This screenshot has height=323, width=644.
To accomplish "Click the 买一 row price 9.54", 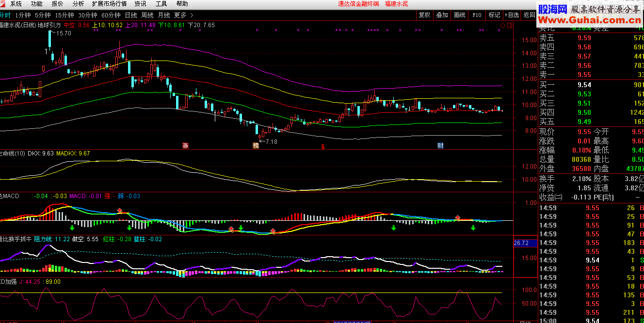I will pyautogui.click(x=584, y=85).
